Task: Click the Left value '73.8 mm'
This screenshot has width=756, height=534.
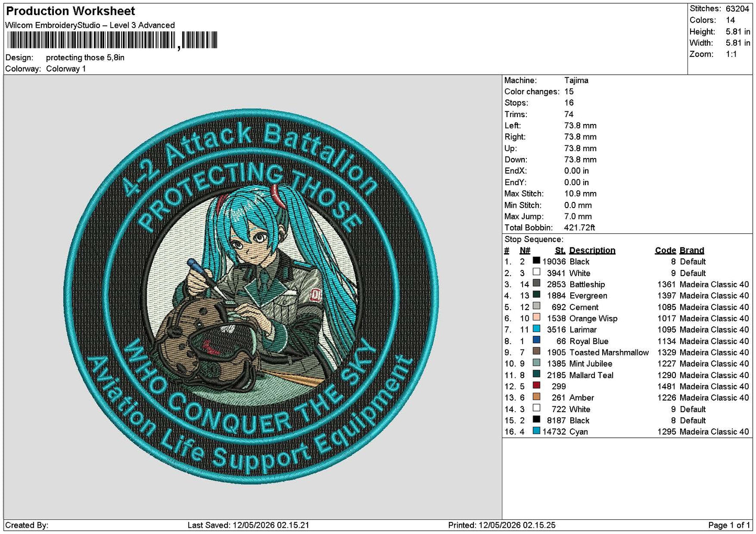Action: 580,126
